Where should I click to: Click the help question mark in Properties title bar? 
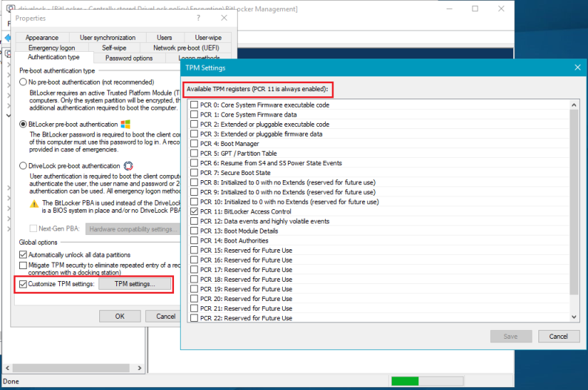tap(198, 17)
